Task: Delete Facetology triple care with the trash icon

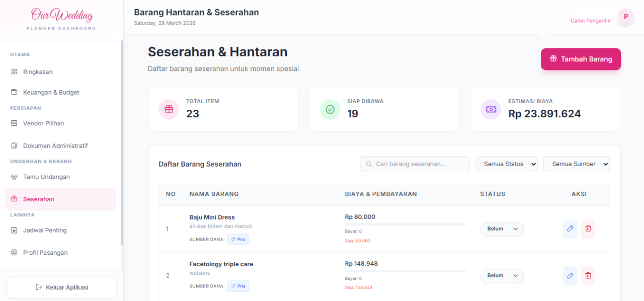Action: (588, 275)
